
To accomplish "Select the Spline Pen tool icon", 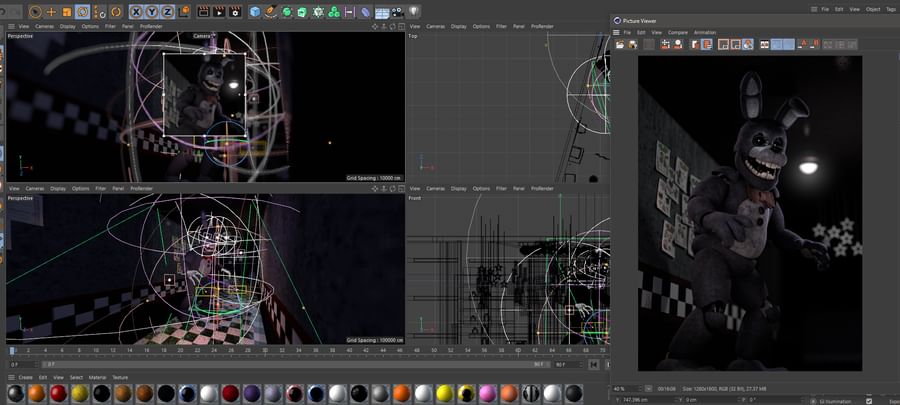I will click(271, 11).
